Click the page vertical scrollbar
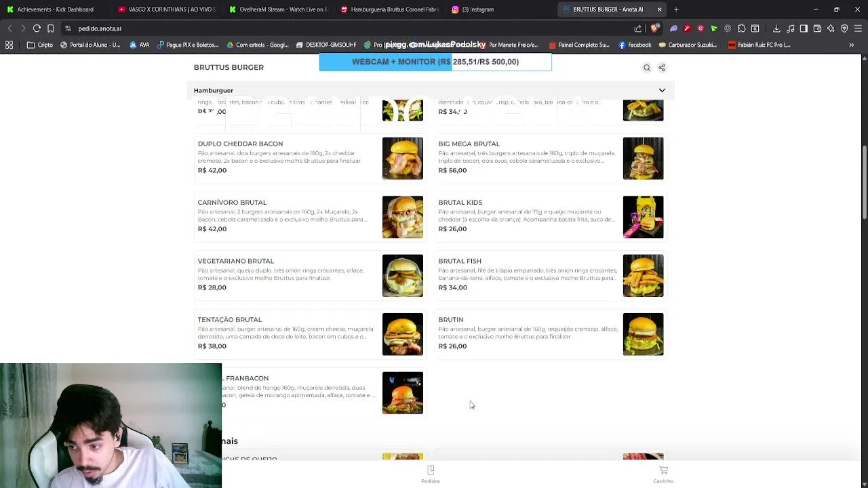Viewport: 868px width, 488px height. click(864, 183)
